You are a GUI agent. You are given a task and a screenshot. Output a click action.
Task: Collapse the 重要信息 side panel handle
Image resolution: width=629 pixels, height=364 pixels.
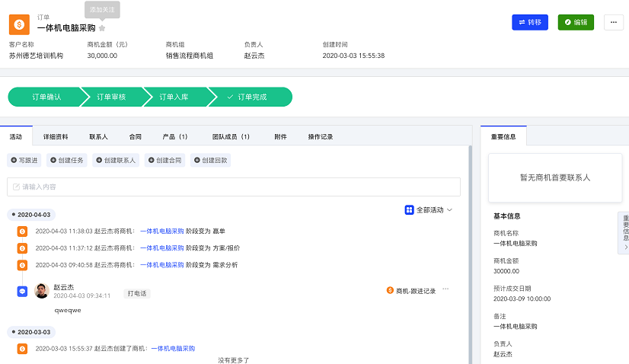(625, 233)
